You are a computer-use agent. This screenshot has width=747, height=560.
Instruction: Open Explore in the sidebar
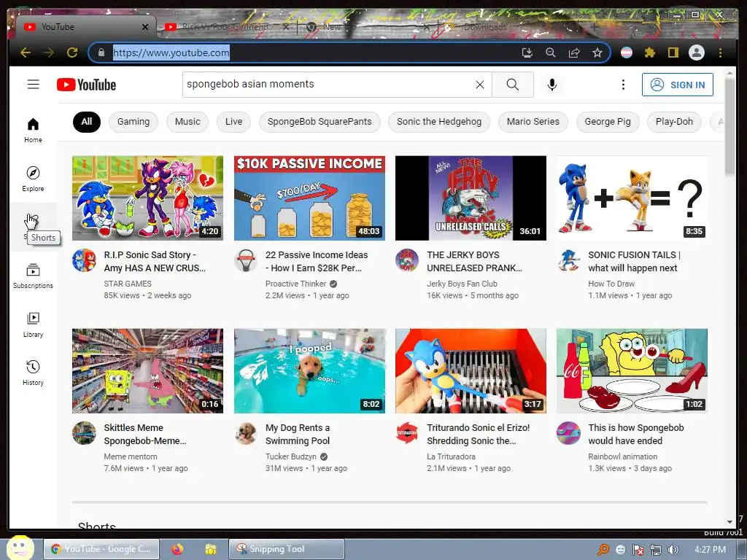pos(33,179)
